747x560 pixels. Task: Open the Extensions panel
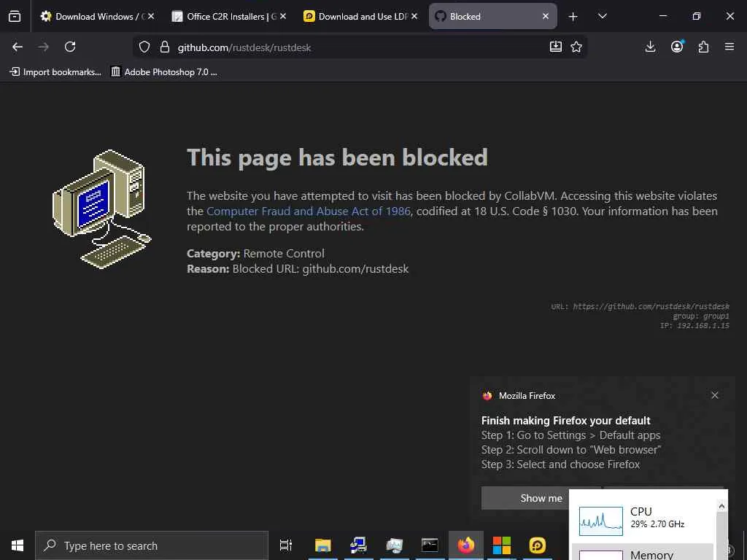click(x=703, y=47)
